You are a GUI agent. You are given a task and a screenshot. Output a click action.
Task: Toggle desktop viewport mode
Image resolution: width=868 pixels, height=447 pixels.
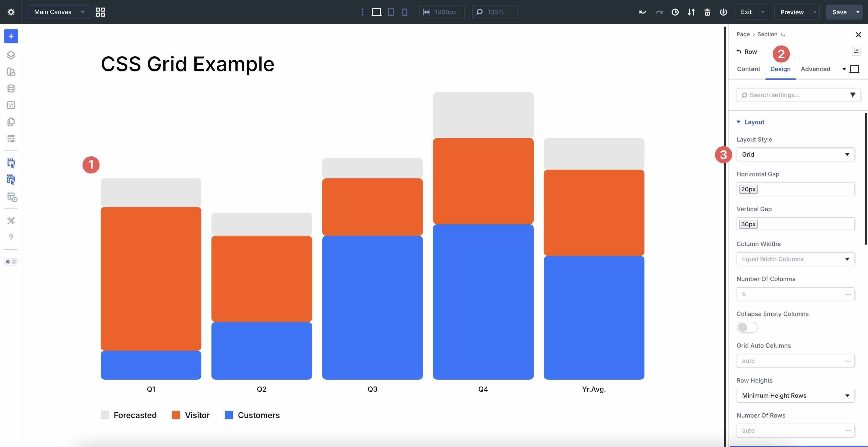pyautogui.click(x=377, y=12)
